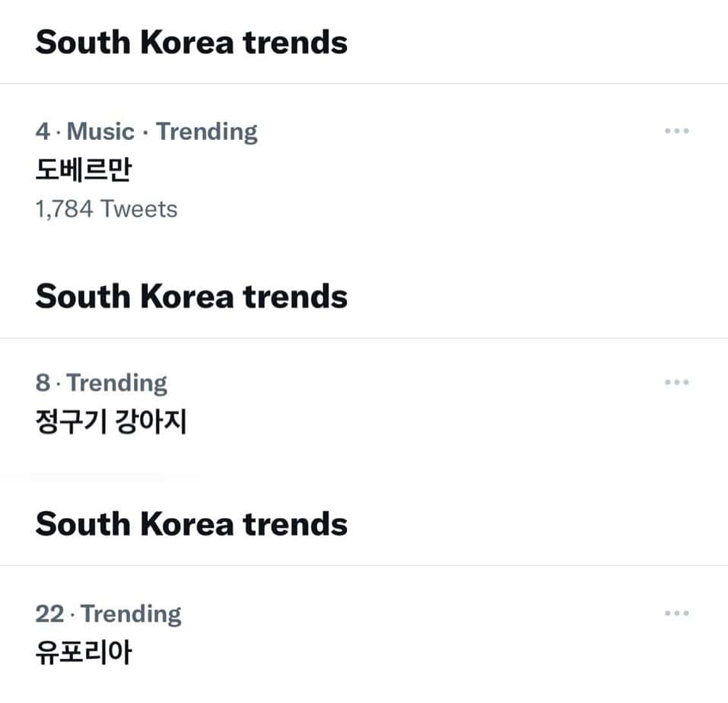
Task: Click rank number 22 of 유포리아 trend
Action: click(49, 614)
